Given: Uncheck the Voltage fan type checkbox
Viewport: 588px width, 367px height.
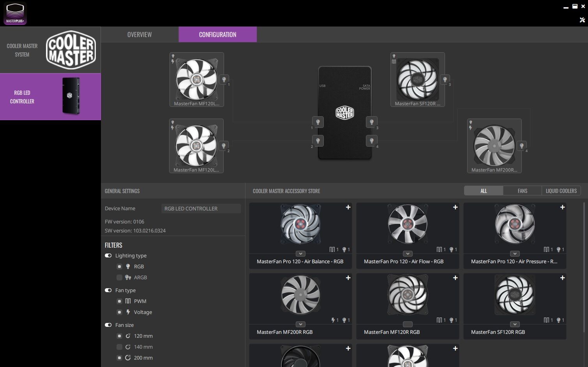Looking at the screenshot, I should pyautogui.click(x=119, y=312).
